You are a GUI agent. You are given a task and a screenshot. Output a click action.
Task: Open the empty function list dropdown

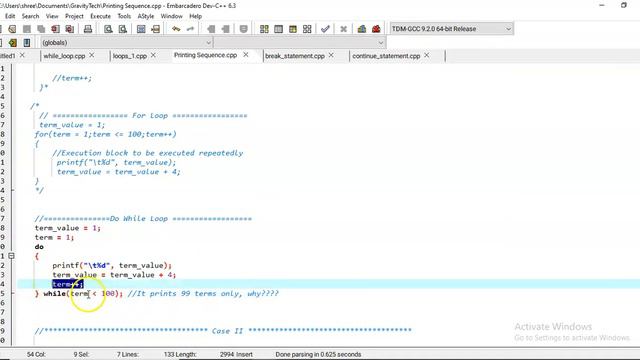click(300, 42)
